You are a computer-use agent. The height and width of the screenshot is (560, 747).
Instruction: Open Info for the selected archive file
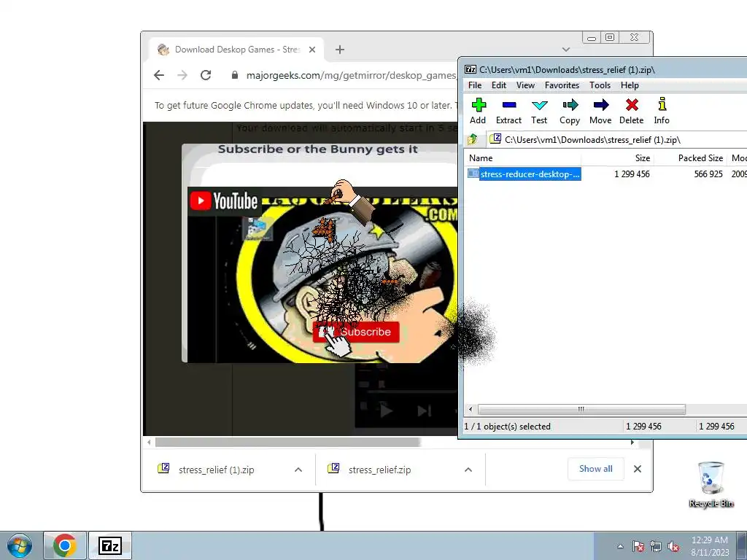point(662,111)
